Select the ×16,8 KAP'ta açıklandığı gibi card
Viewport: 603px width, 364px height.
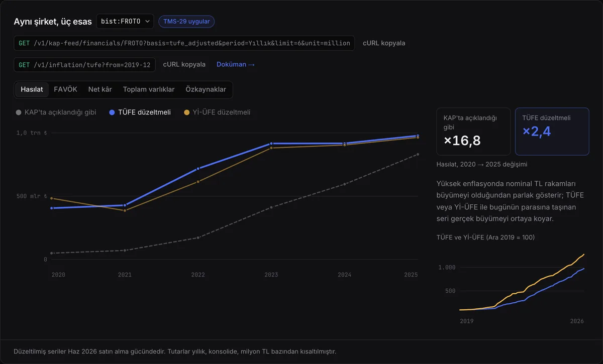(x=473, y=132)
